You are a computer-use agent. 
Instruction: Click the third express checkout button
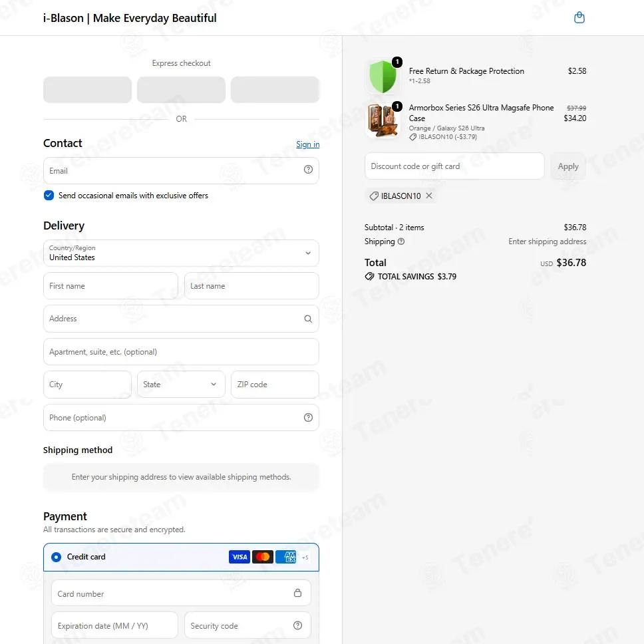[275, 90]
